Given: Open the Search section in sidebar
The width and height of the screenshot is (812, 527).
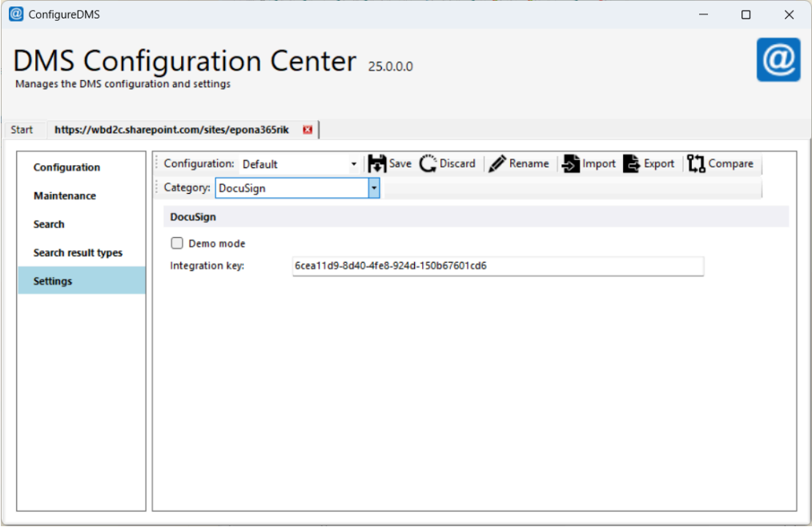Looking at the screenshot, I should coord(49,224).
